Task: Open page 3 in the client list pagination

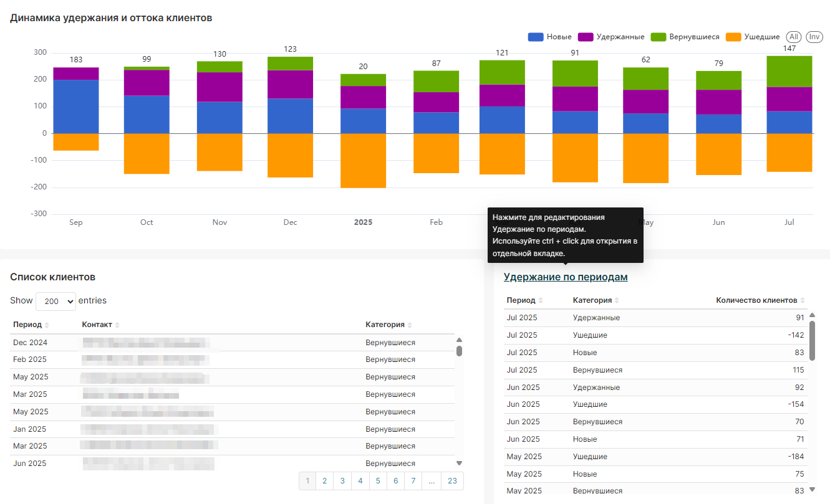Action: pos(342,481)
